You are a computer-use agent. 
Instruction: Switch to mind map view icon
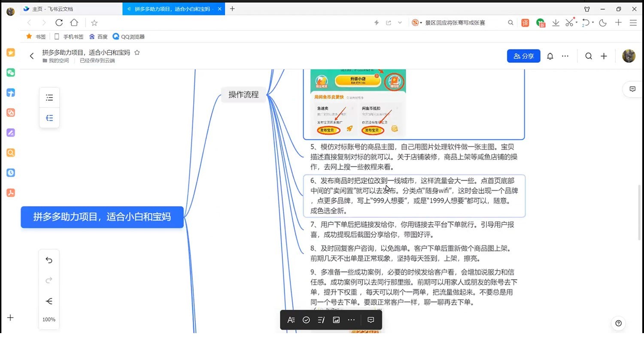tap(49, 118)
